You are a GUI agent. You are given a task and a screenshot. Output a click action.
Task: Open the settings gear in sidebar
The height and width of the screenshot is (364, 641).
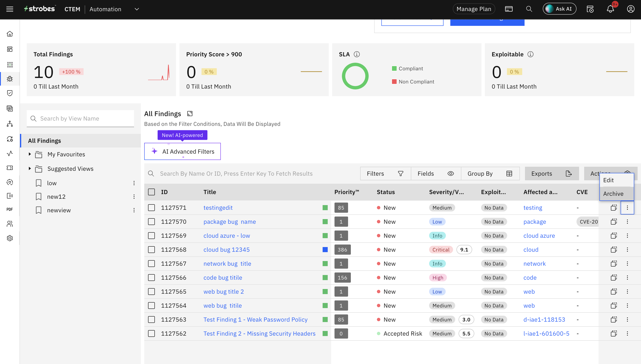pyautogui.click(x=10, y=238)
